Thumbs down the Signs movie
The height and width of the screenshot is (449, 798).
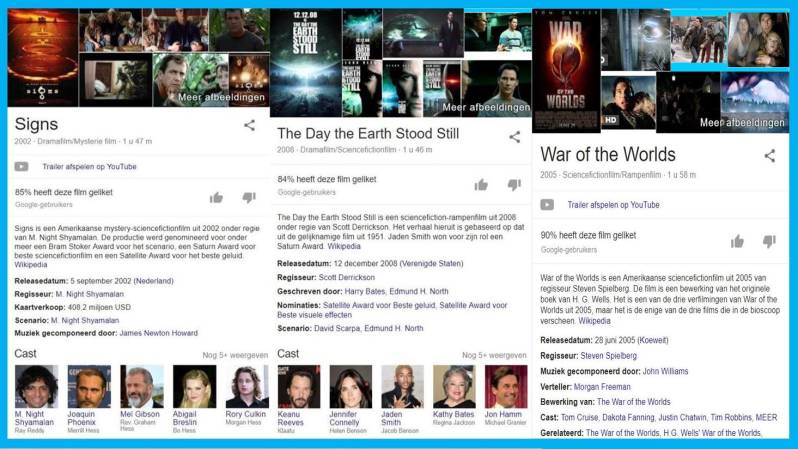(249, 198)
